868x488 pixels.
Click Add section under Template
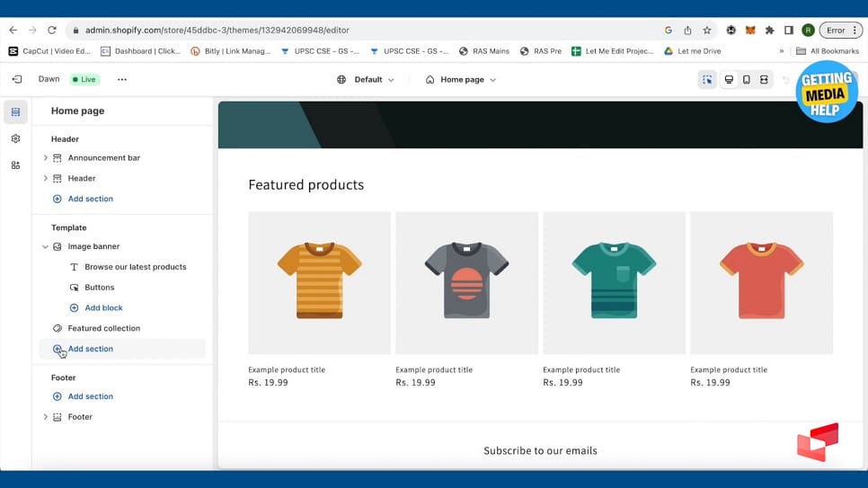[90, 349]
